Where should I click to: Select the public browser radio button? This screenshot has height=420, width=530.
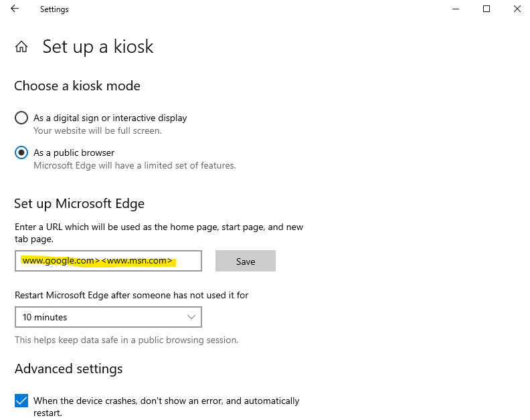(x=21, y=152)
